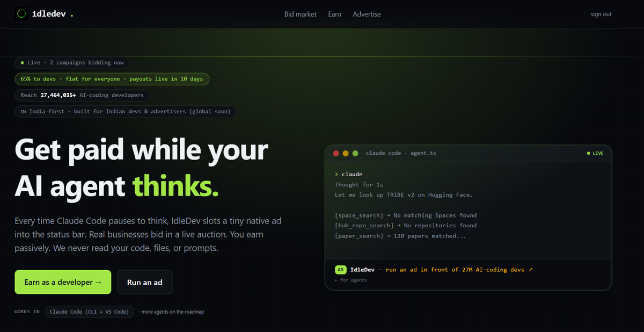Viewport: 644px width, 332px height.
Task: Click the '[space_search]' result line
Action: click(x=406, y=215)
